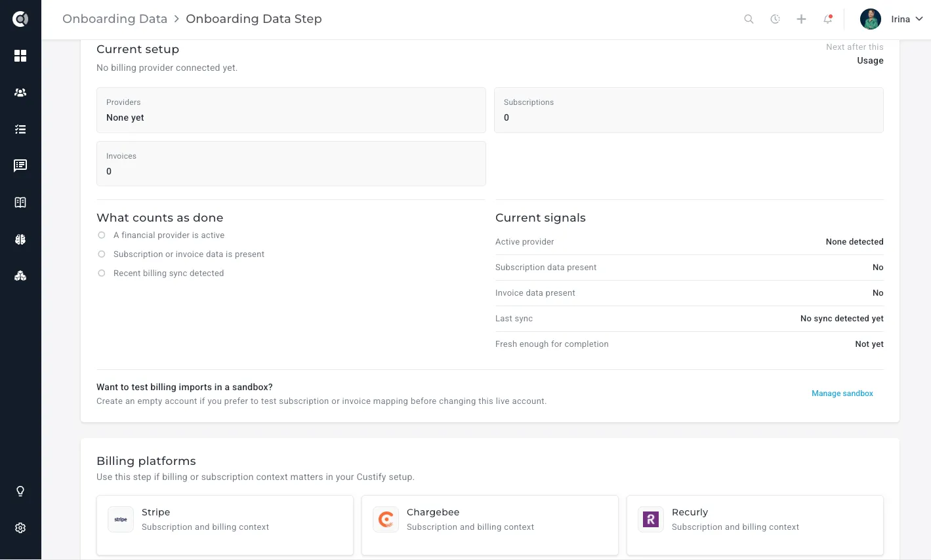
Task: Click the 'Billing platforms' heading
Action: coord(146,461)
